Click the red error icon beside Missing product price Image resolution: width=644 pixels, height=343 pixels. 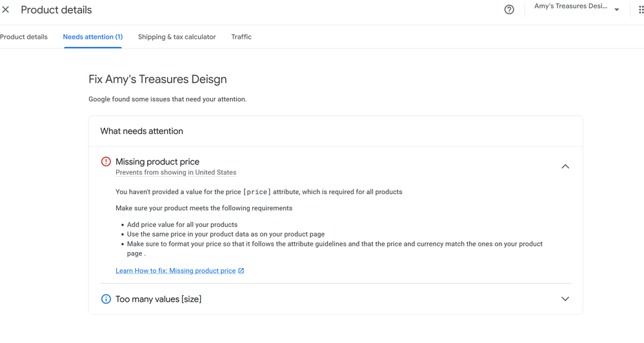106,162
